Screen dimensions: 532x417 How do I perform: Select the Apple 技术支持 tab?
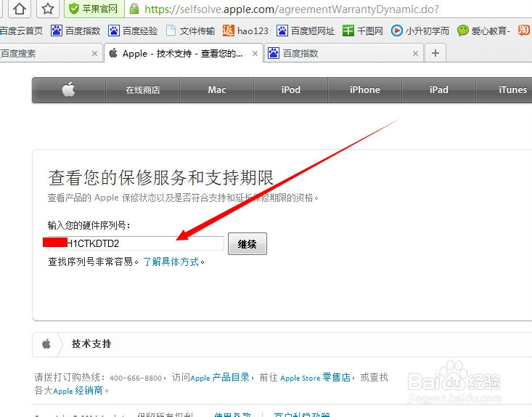[x=183, y=53]
